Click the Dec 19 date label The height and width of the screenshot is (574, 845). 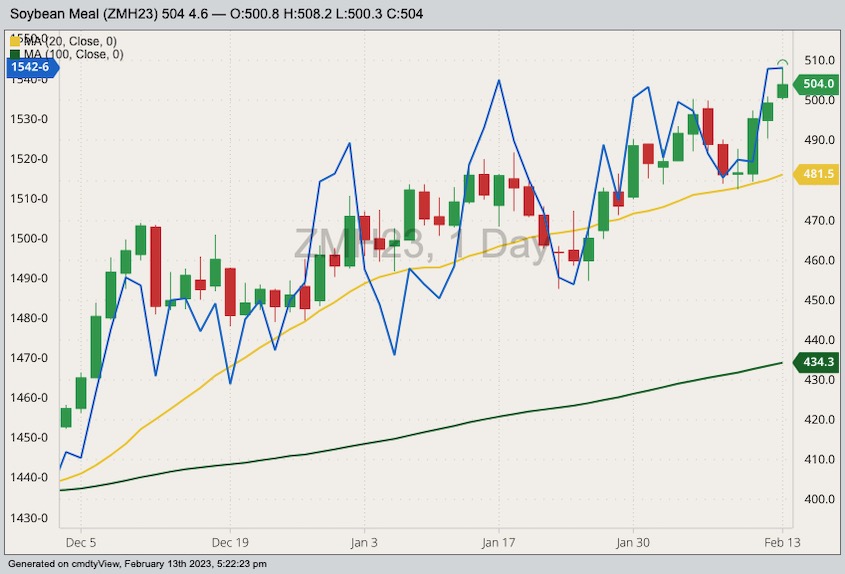pyautogui.click(x=230, y=542)
